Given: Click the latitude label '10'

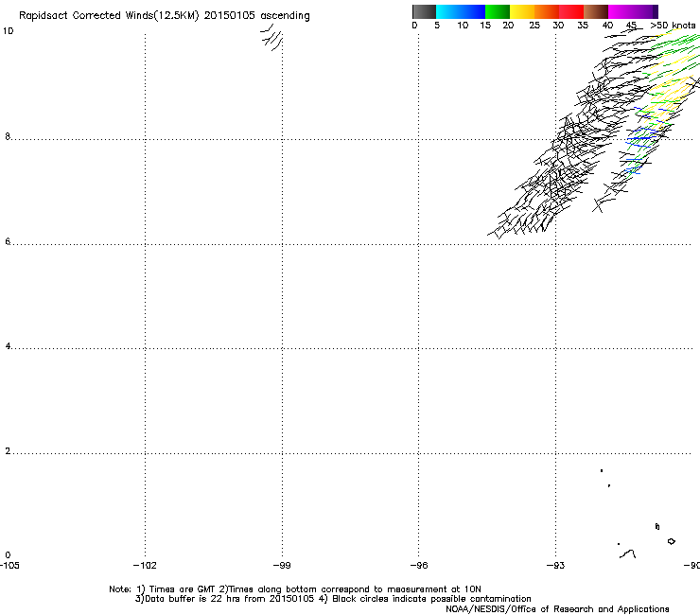Looking at the screenshot, I should coord(8,31).
